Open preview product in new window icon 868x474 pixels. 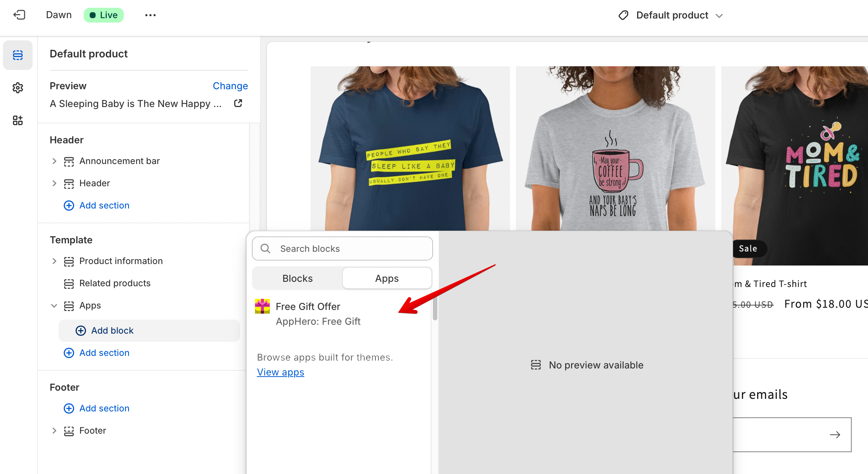tap(238, 103)
